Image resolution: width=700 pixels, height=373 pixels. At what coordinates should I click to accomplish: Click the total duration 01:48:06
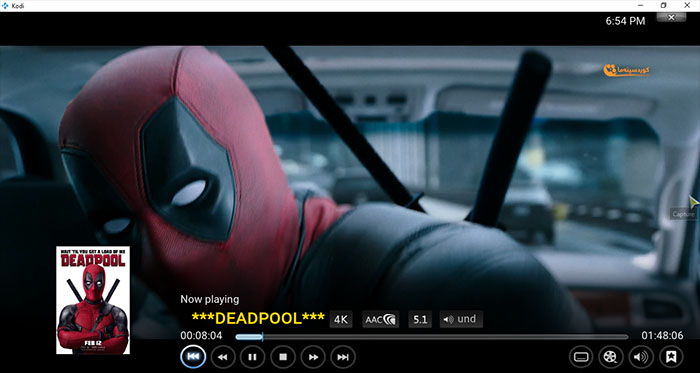point(662,336)
